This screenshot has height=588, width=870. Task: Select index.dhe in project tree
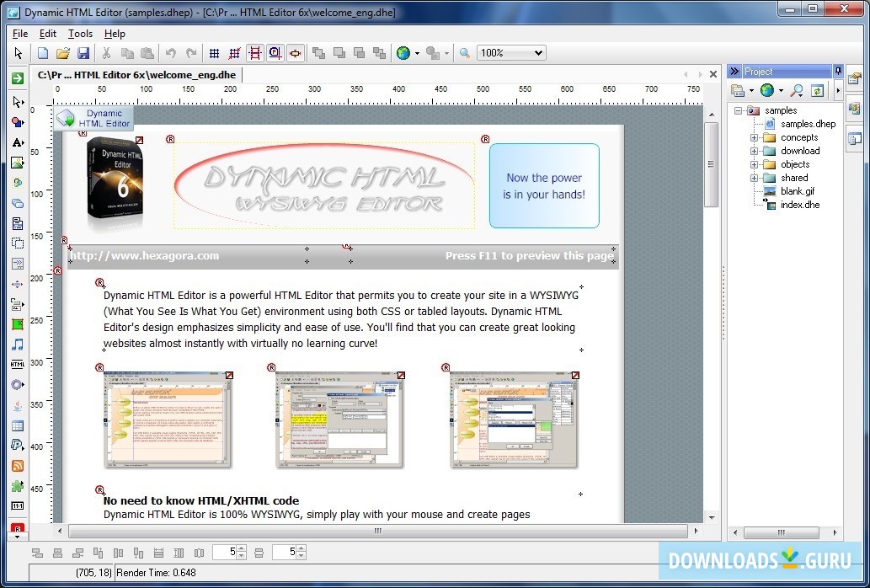click(800, 205)
